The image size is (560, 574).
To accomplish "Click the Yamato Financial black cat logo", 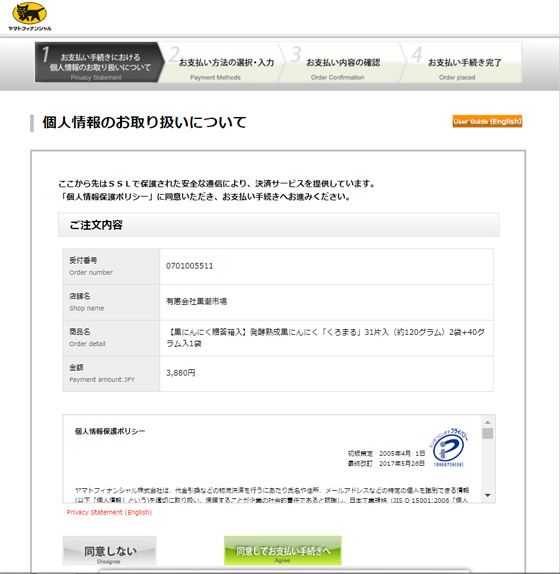I will (30, 17).
